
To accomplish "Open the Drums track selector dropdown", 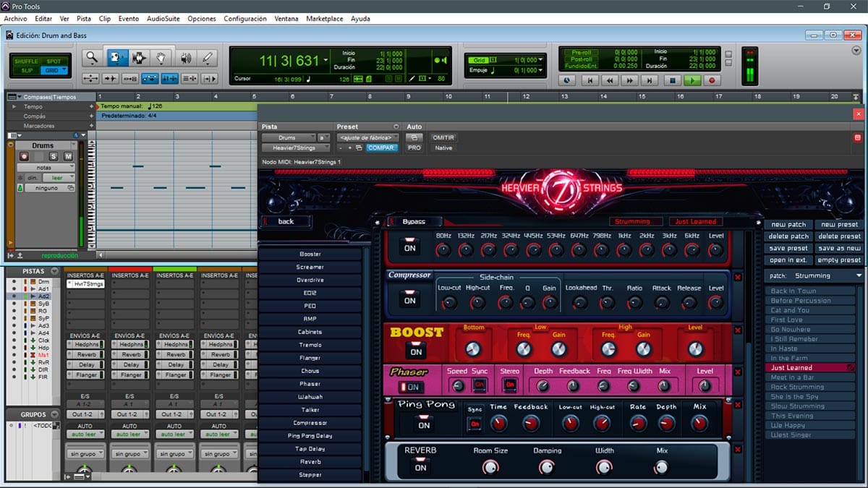I will coord(289,137).
